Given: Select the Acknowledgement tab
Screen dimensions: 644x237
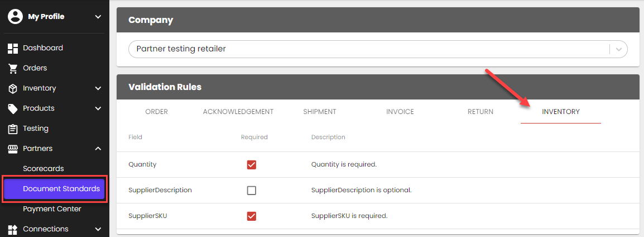Looking at the screenshot, I should point(238,112).
